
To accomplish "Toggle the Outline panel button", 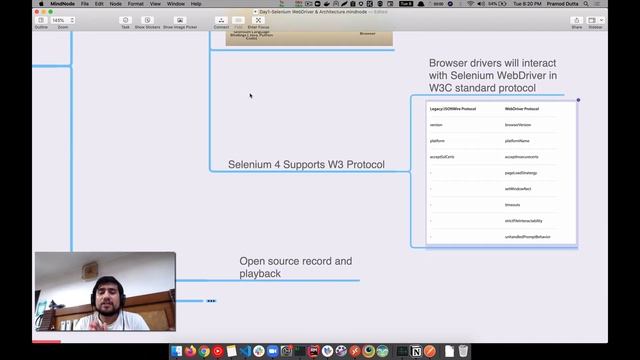I will click(41, 20).
